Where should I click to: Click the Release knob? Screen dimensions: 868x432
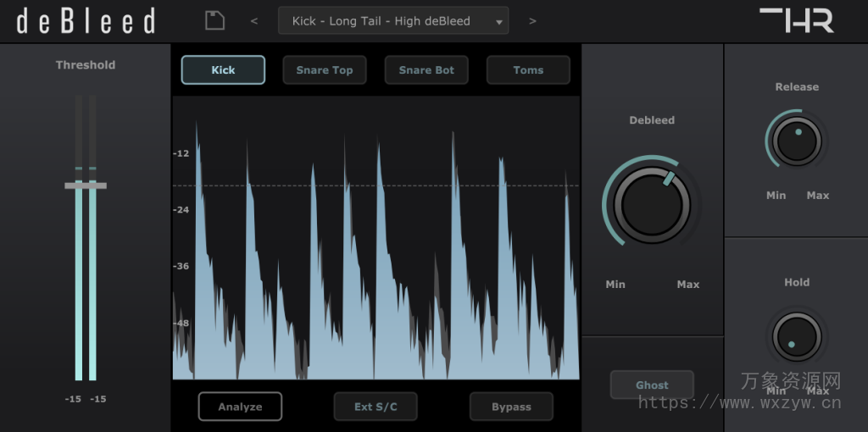point(797,141)
